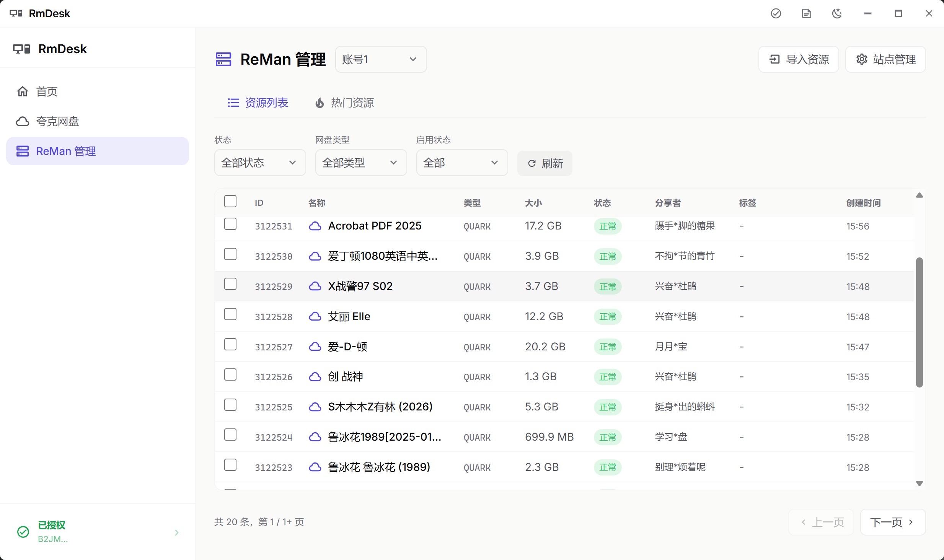Click the cloud icon for Acrobat PDF 2025
This screenshot has width=944, height=560.
point(315,226)
